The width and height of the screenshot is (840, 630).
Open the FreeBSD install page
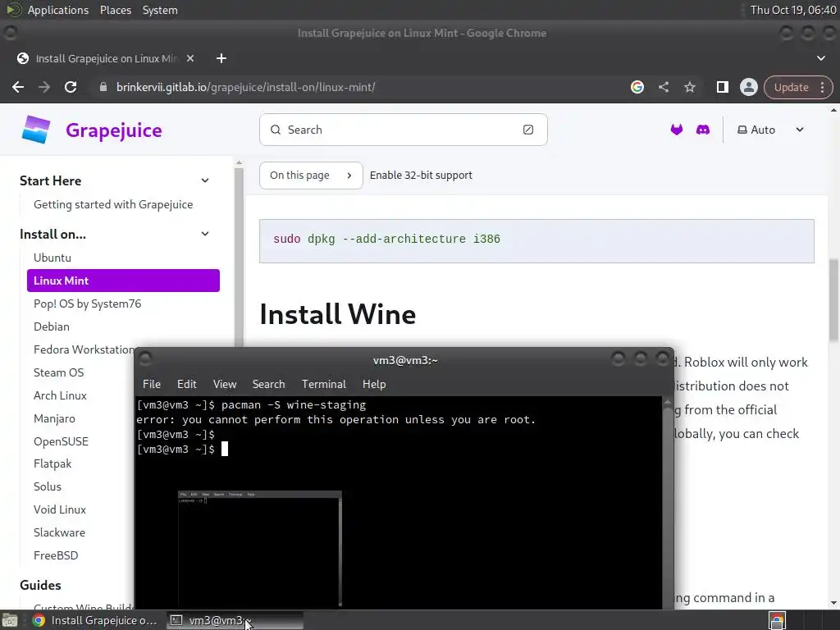(x=56, y=555)
